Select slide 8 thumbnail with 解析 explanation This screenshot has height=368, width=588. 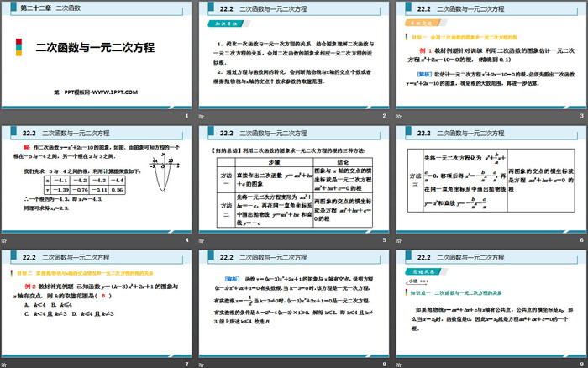pyautogui.click(x=294, y=303)
